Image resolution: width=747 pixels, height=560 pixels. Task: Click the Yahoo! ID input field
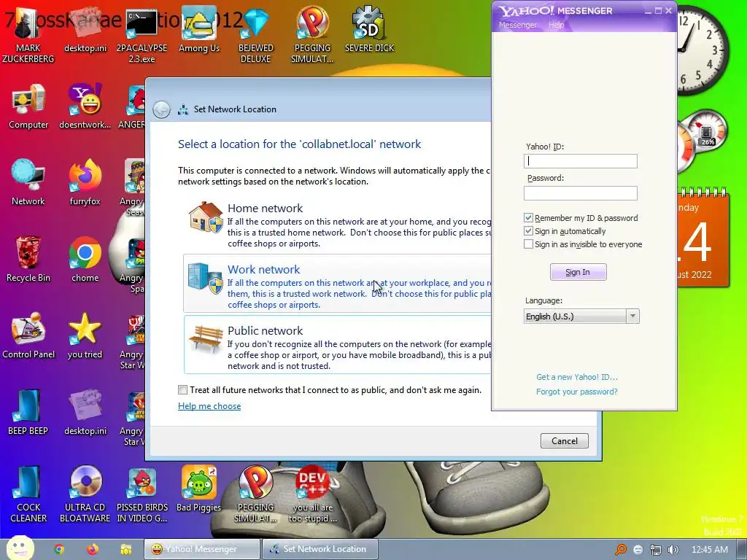pyautogui.click(x=580, y=161)
